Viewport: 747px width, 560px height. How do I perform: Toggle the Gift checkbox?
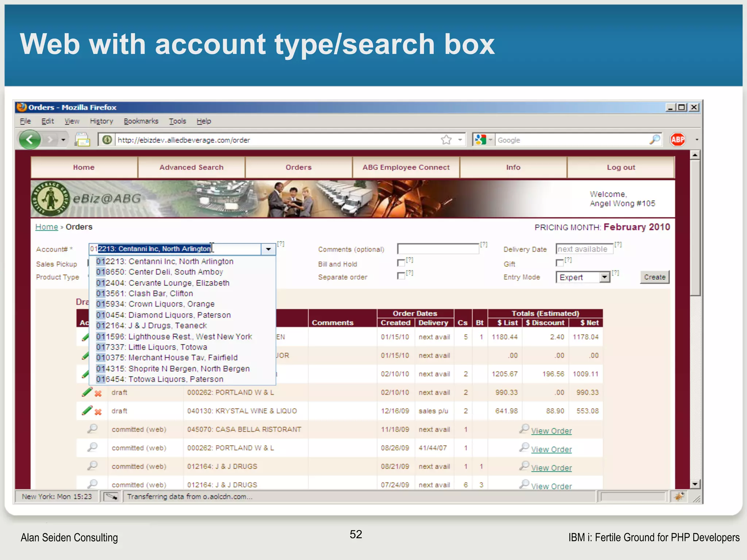click(560, 263)
